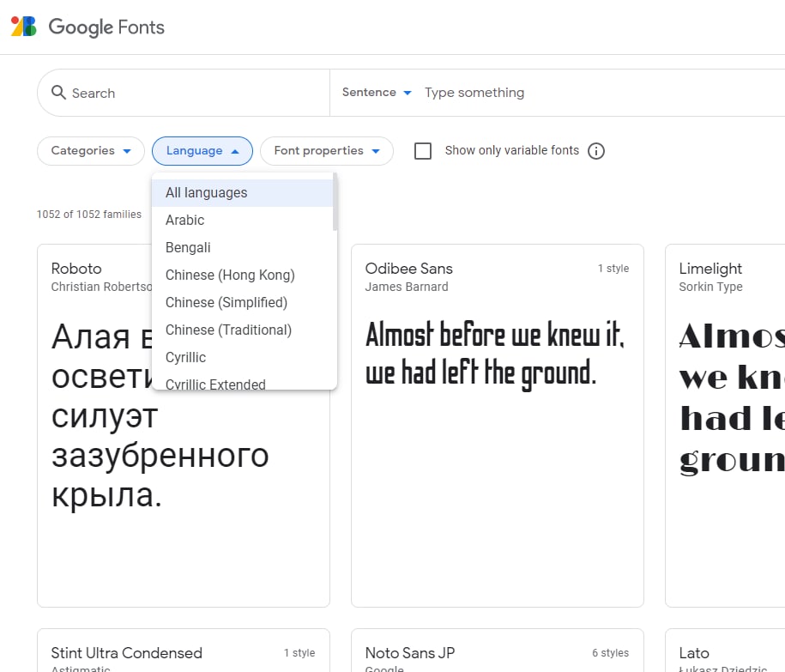Click the Google Fonts title text
Viewport: 785px width, 672px height.
pyautogui.click(x=106, y=27)
